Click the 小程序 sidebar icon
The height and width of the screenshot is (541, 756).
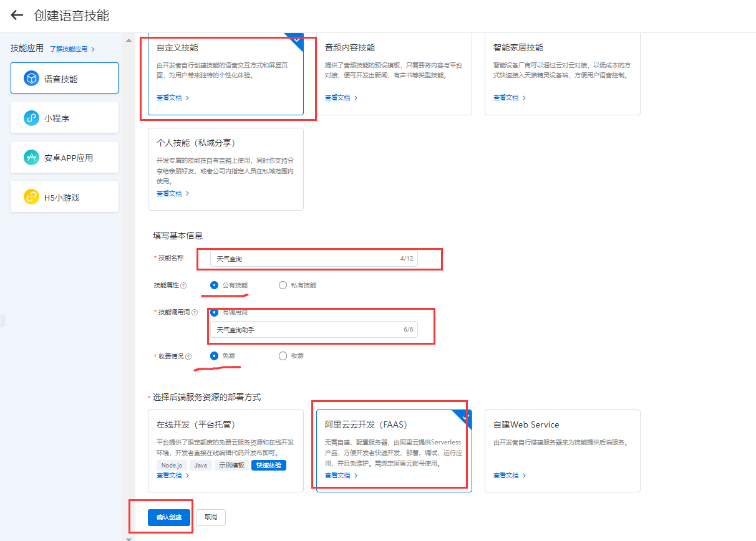click(x=31, y=118)
